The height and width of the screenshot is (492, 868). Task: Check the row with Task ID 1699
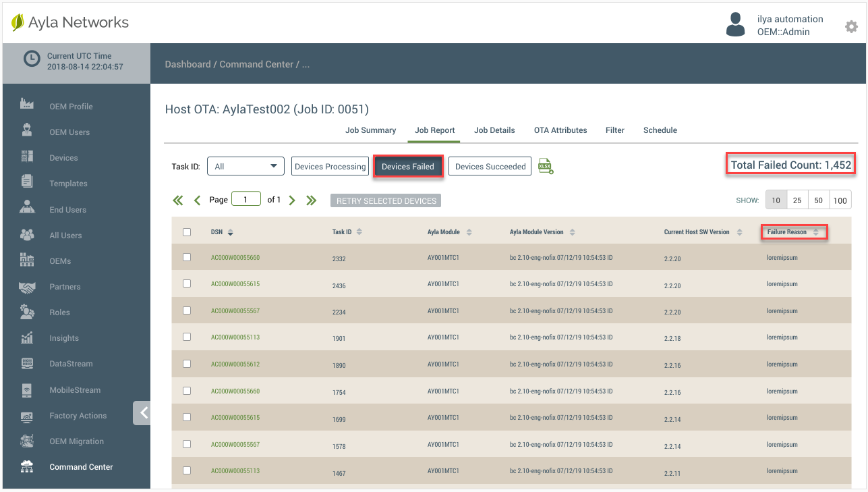tap(187, 417)
